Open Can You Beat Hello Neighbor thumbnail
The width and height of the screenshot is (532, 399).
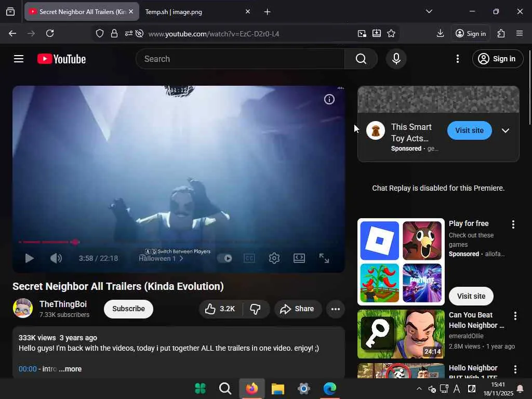tap(401, 334)
